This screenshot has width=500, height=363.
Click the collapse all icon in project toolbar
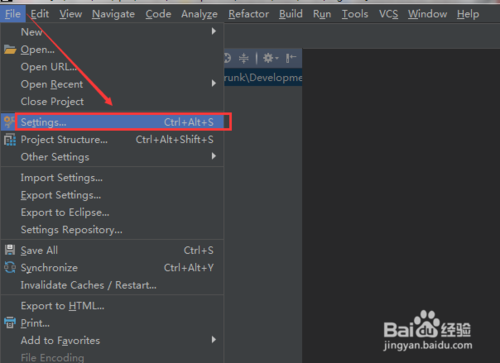(x=244, y=58)
